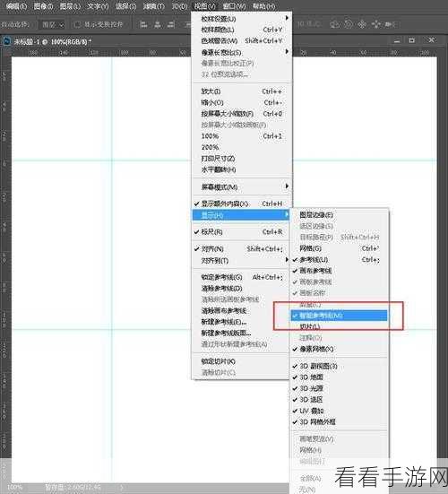The image size is (448, 494).
Task: Click the 100% zoom field in status bar
Action: [x=15, y=488]
